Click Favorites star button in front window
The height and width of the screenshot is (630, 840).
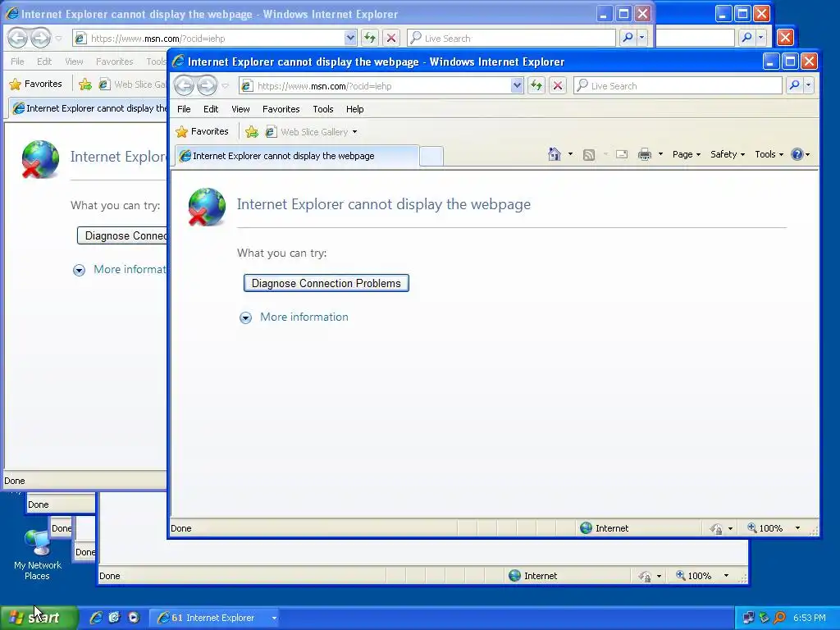point(203,131)
